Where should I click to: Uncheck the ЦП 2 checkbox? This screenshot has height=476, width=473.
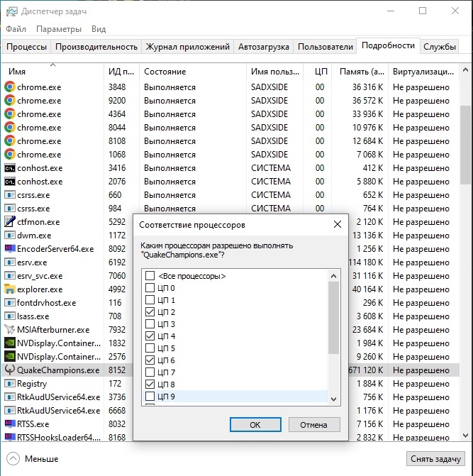click(x=150, y=311)
